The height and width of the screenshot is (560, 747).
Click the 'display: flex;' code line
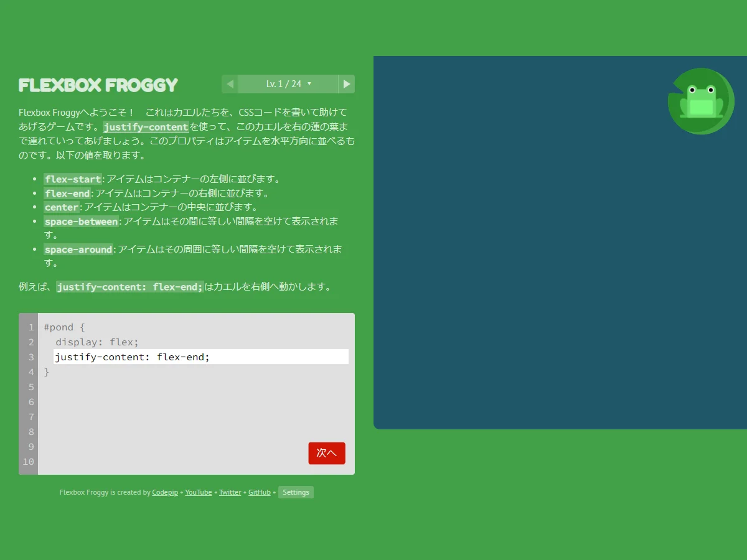click(x=97, y=342)
